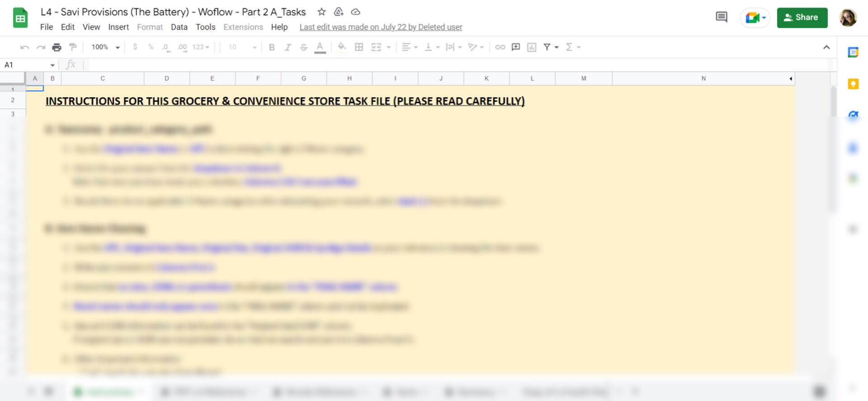The image size is (868, 401).
Task: Toggle strikethrough formatting
Action: pyautogui.click(x=304, y=47)
